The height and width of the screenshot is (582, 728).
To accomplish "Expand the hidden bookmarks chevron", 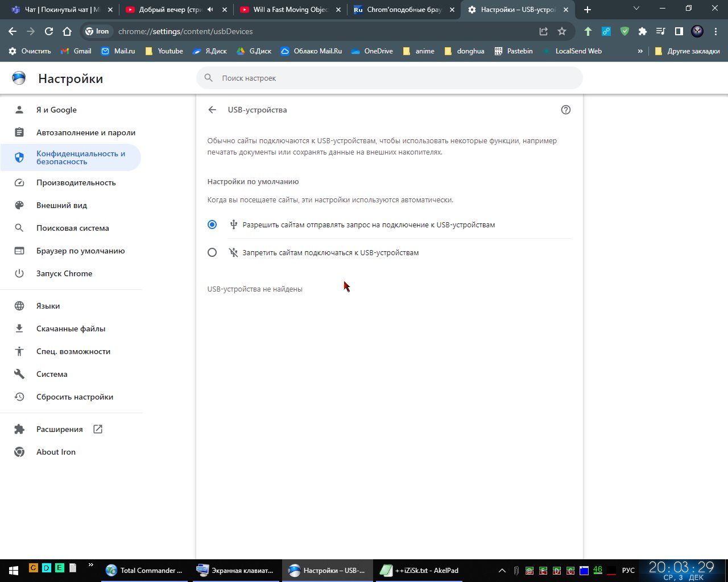I will tap(640, 51).
